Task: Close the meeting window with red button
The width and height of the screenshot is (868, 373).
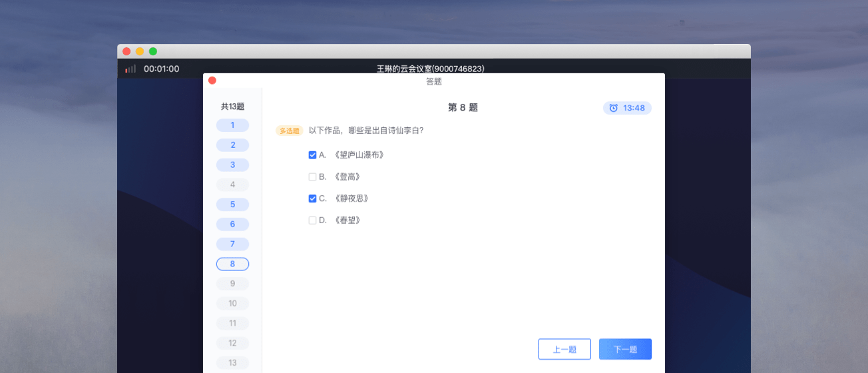Action: 126,51
